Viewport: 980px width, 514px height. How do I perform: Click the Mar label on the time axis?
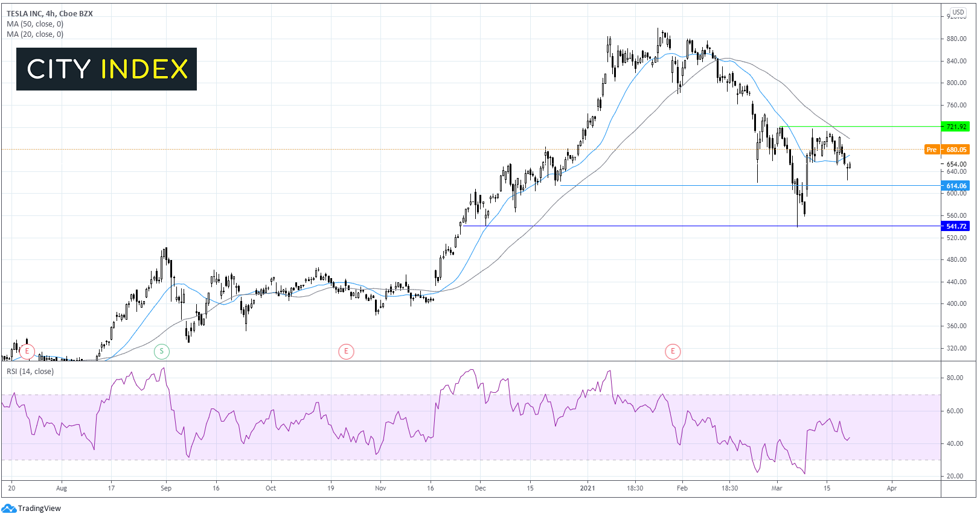(x=777, y=488)
